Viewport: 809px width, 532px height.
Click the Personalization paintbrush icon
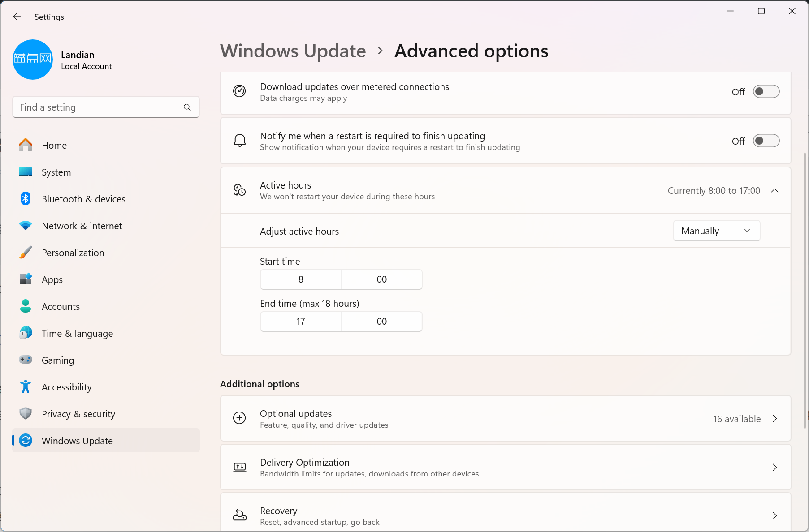pos(26,253)
